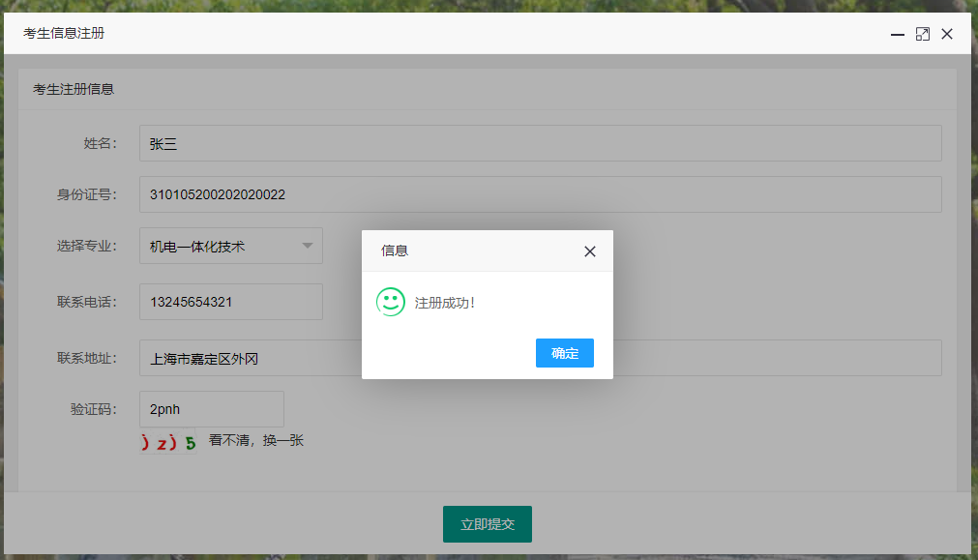Click the 姓名 field containing 张三
This screenshot has height=560, width=978.
coord(540,143)
